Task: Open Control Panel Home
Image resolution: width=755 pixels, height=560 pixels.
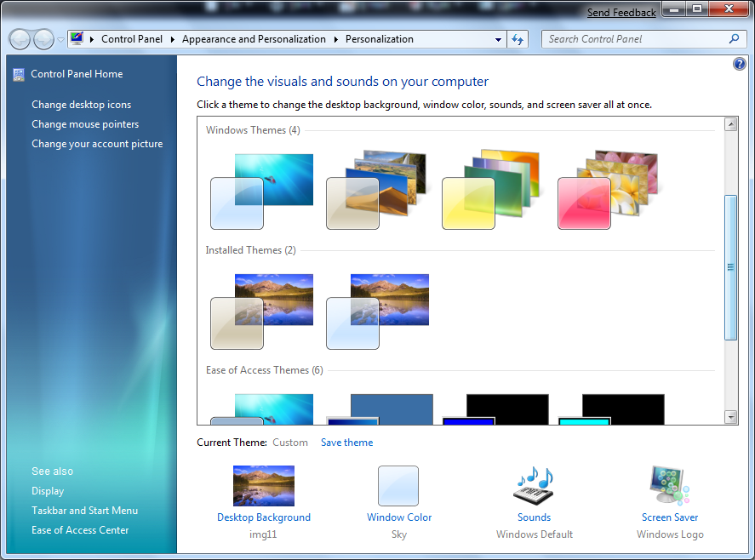Action: point(77,74)
